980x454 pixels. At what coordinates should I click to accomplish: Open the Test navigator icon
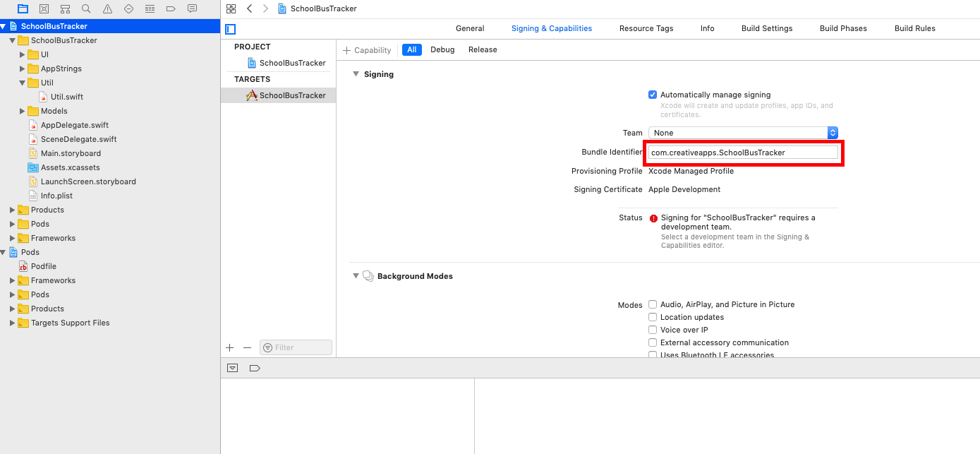pos(128,8)
